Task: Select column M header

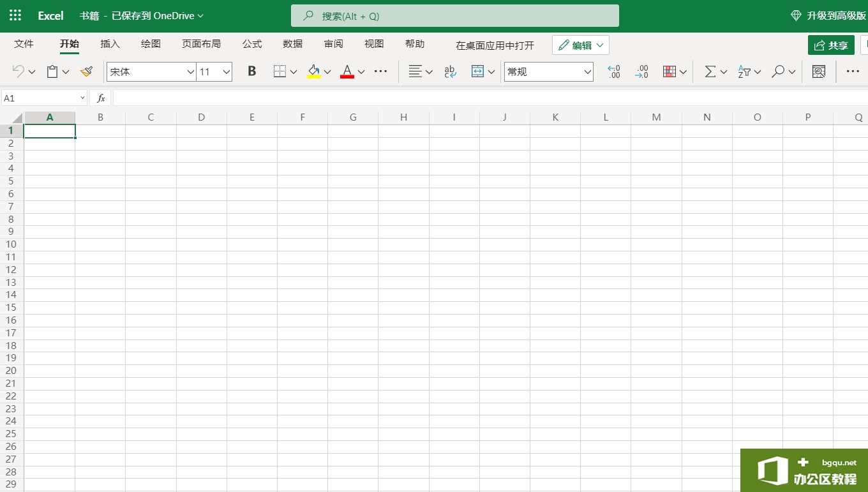Action: (x=656, y=117)
